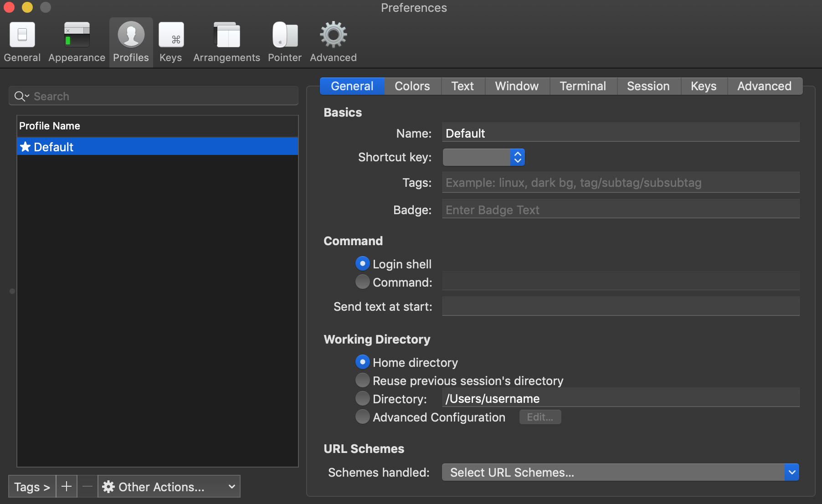Open the General preferences pane
Image resolution: width=822 pixels, height=504 pixels.
click(22, 42)
